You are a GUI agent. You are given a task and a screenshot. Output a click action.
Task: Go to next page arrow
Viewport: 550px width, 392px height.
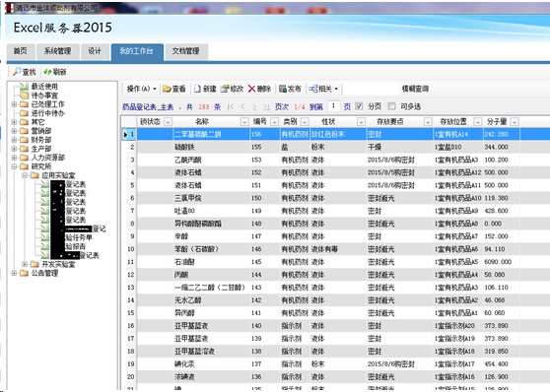point(254,107)
